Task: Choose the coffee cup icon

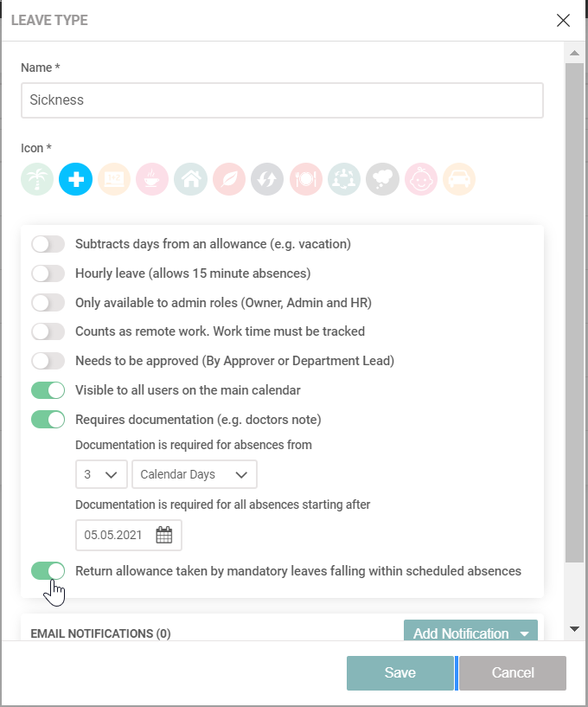Action: (x=152, y=180)
